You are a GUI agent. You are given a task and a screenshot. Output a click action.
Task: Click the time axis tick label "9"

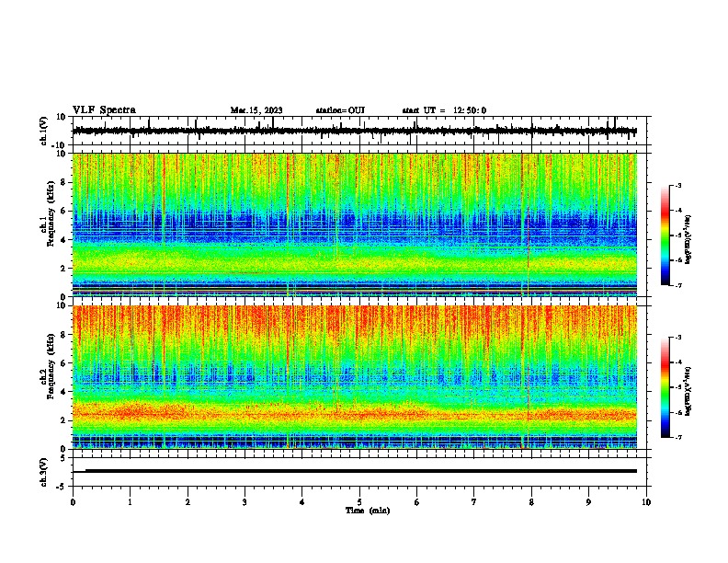[x=588, y=502]
